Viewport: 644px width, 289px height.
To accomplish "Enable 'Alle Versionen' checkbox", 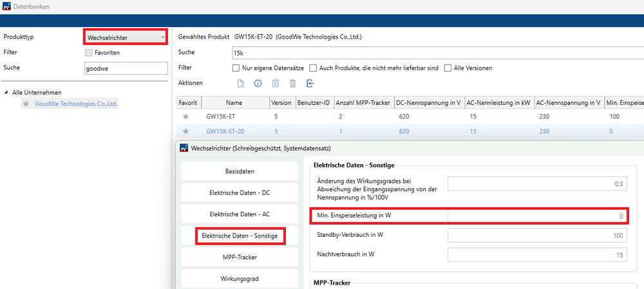I will pos(448,68).
